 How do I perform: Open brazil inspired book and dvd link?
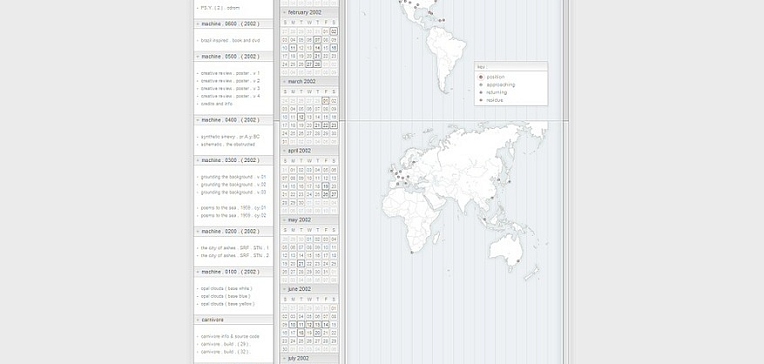(x=230, y=40)
